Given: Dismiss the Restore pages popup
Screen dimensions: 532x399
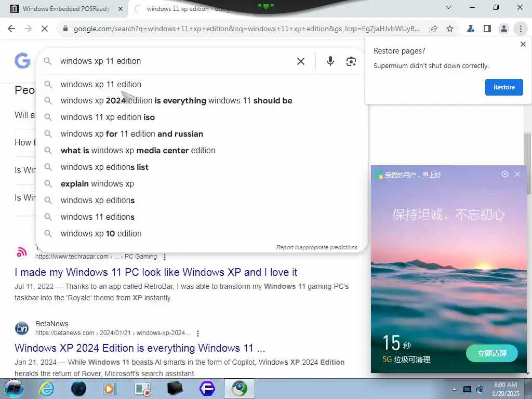Looking at the screenshot, I should click(523, 44).
